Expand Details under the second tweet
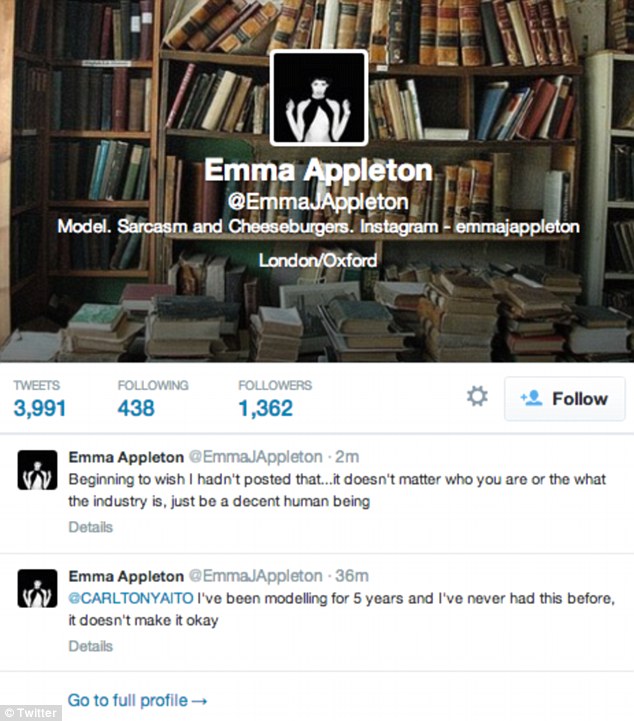This screenshot has height=721, width=634. 91,646
